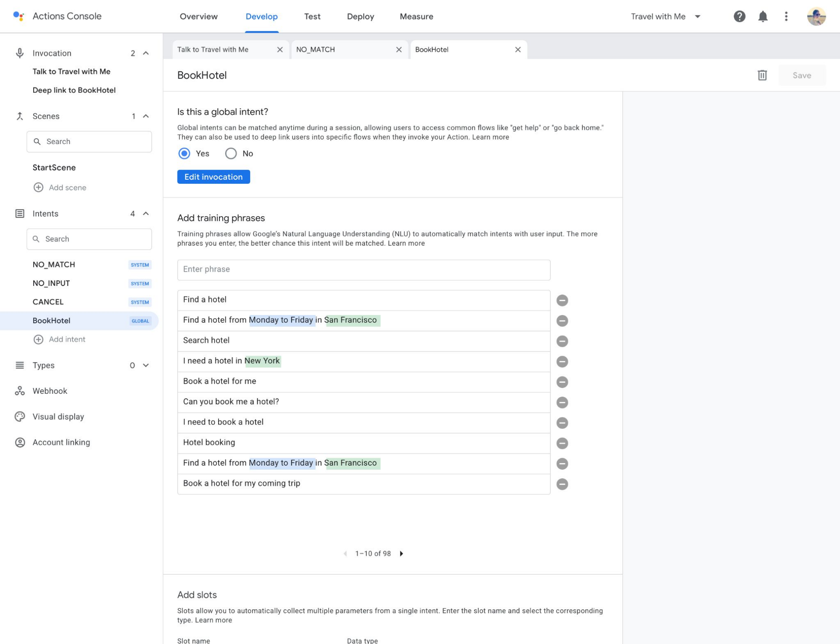Open notifications bell icon

click(763, 16)
